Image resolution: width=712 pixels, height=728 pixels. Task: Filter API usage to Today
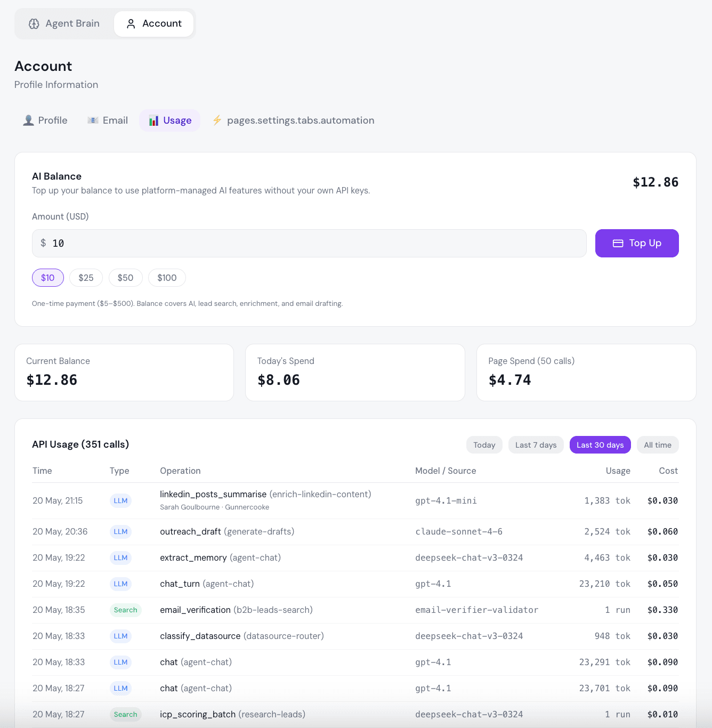[484, 445]
